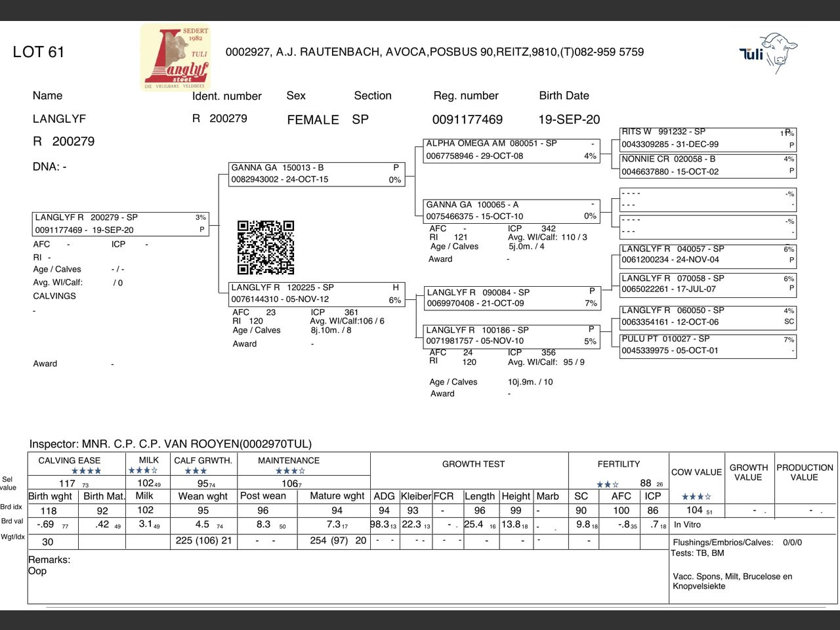Viewport: 840px width, 630px height.
Task: Click the Langlyf stud logo
Action: point(175,57)
